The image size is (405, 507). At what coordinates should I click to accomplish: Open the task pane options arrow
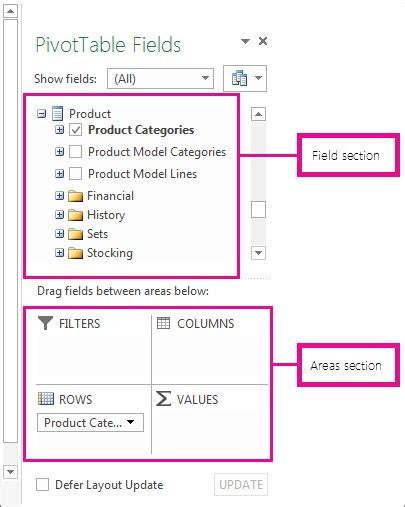[245, 41]
